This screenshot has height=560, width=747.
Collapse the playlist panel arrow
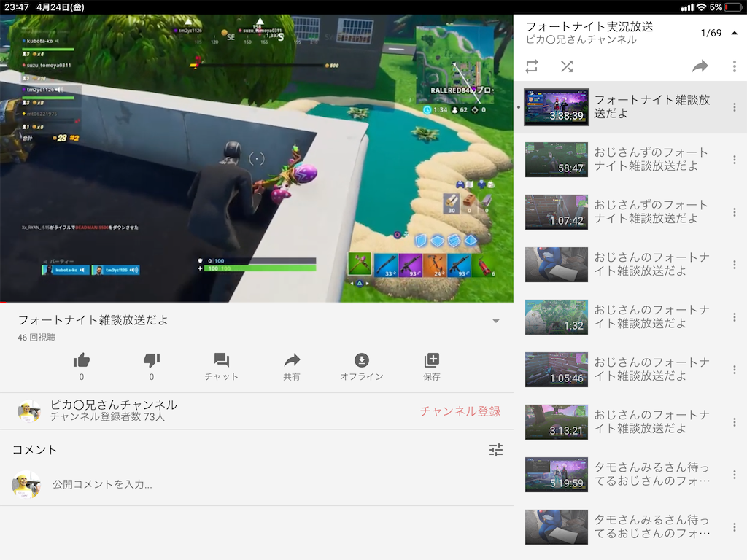coord(734,33)
